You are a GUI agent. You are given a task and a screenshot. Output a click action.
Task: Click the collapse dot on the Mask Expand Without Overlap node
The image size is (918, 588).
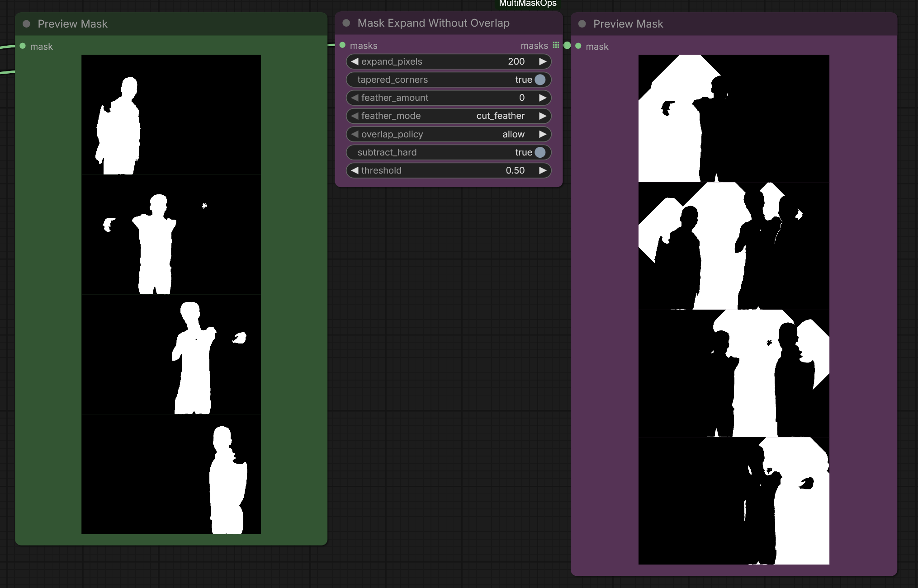tap(346, 23)
